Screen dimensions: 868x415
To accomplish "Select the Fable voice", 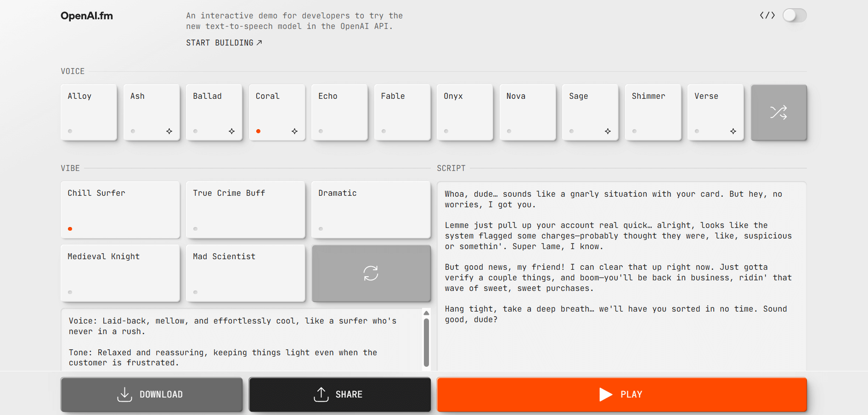I will 402,112.
